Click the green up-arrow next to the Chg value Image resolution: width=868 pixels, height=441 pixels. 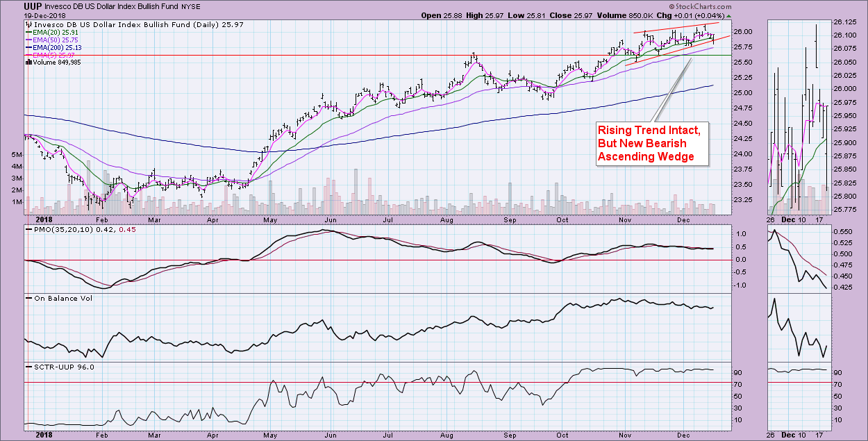tap(728, 15)
